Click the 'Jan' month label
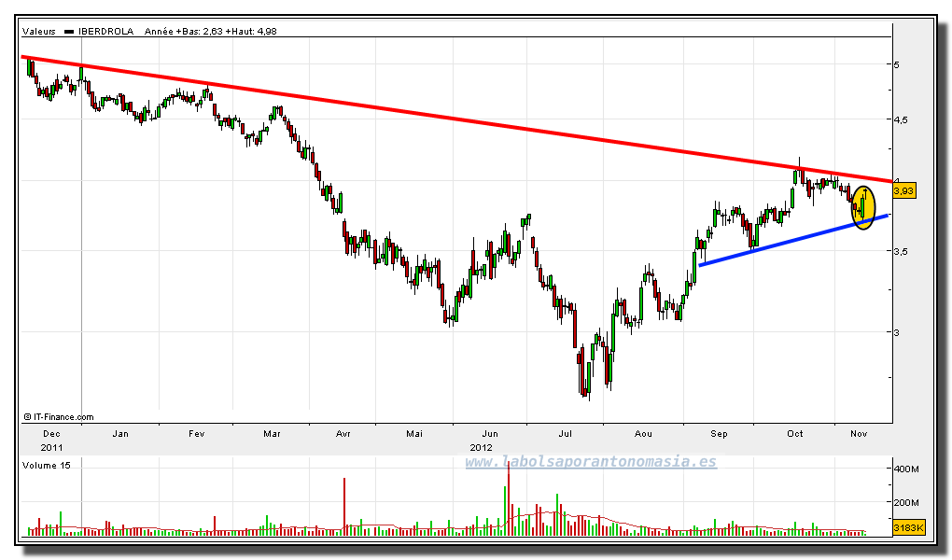Viewport: 952px width, 560px height. [120, 434]
